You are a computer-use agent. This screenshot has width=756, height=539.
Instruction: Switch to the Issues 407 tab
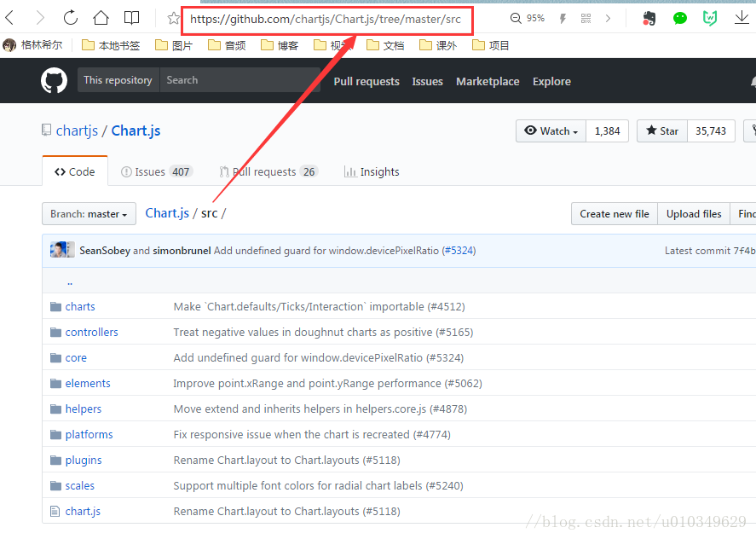coord(157,171)
